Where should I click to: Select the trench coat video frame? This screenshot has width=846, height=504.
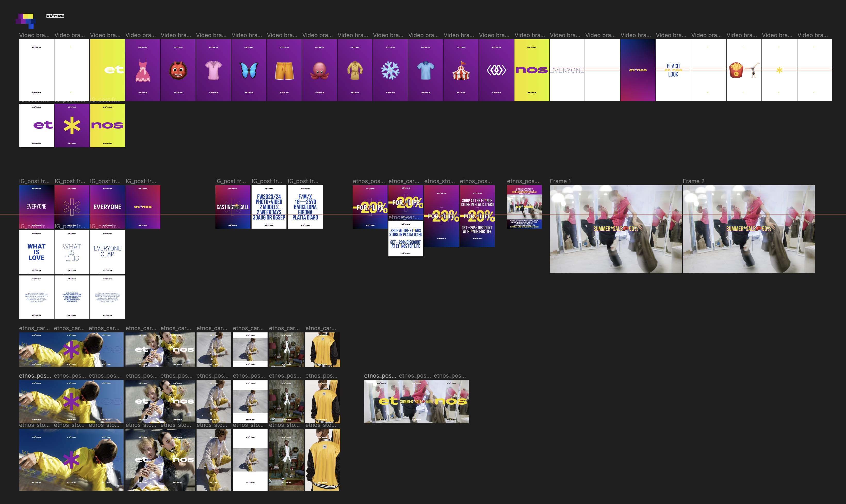[x=355, y=70]
